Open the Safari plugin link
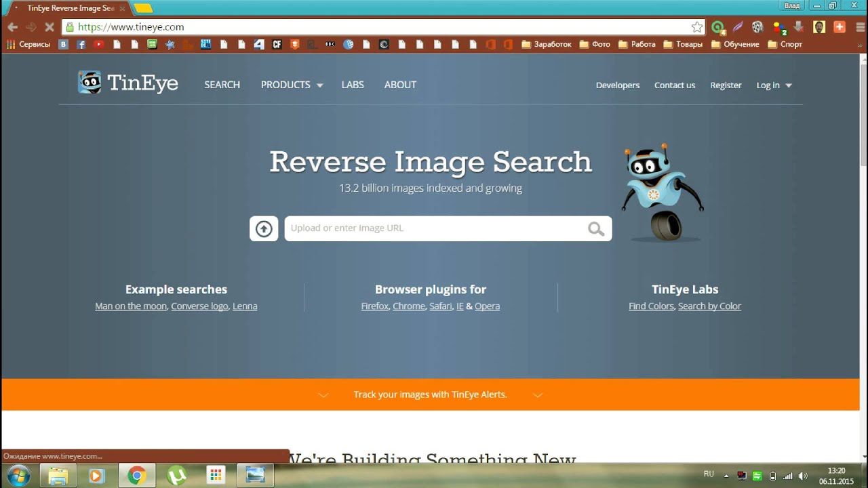 (x=440, y=306)
